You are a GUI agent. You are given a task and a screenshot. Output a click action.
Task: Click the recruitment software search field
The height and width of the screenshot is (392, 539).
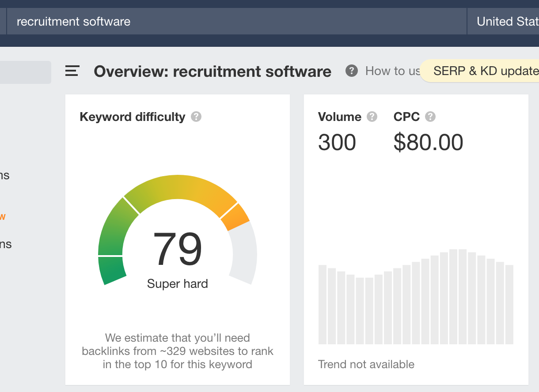(x=234, y=22)
